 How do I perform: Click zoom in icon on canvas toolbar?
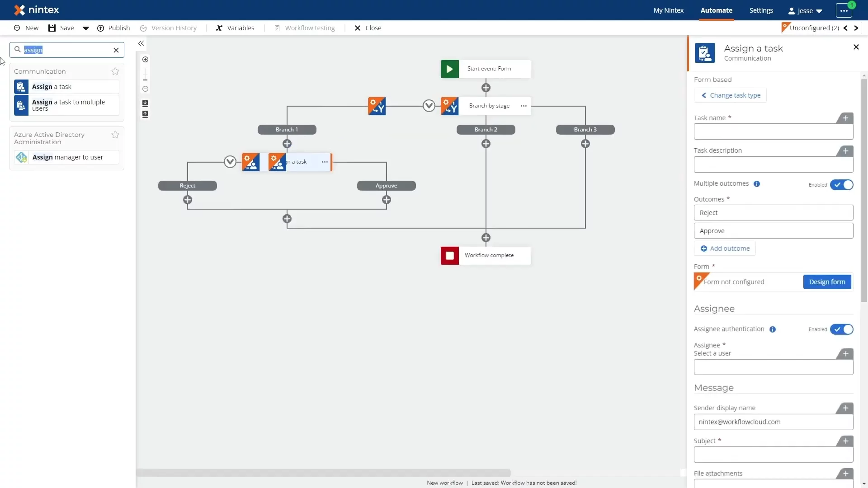(145, 60)
